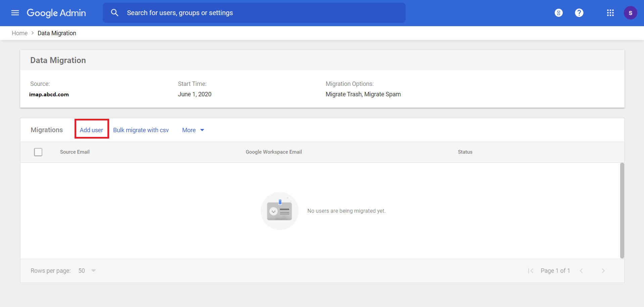The width and height of the screenshot is (644, 307).
Task: Click Add user
Action: [91, 130]
